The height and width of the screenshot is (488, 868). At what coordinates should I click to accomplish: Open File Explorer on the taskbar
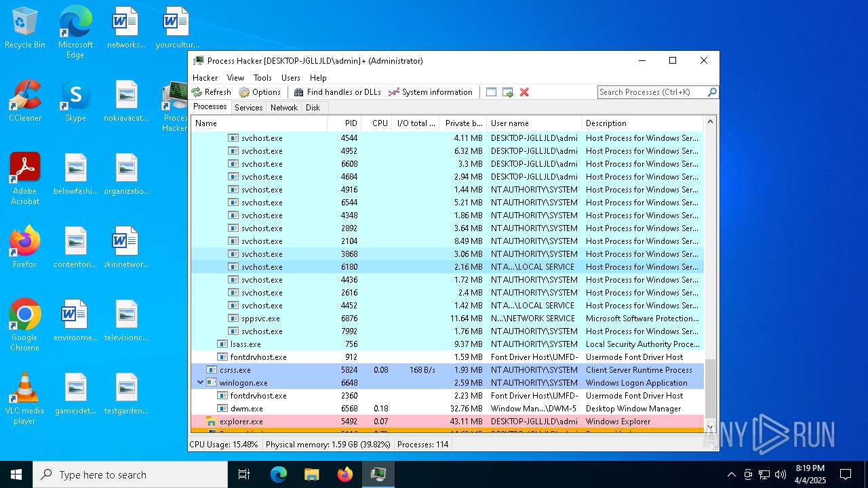click(x=311, y=474)
